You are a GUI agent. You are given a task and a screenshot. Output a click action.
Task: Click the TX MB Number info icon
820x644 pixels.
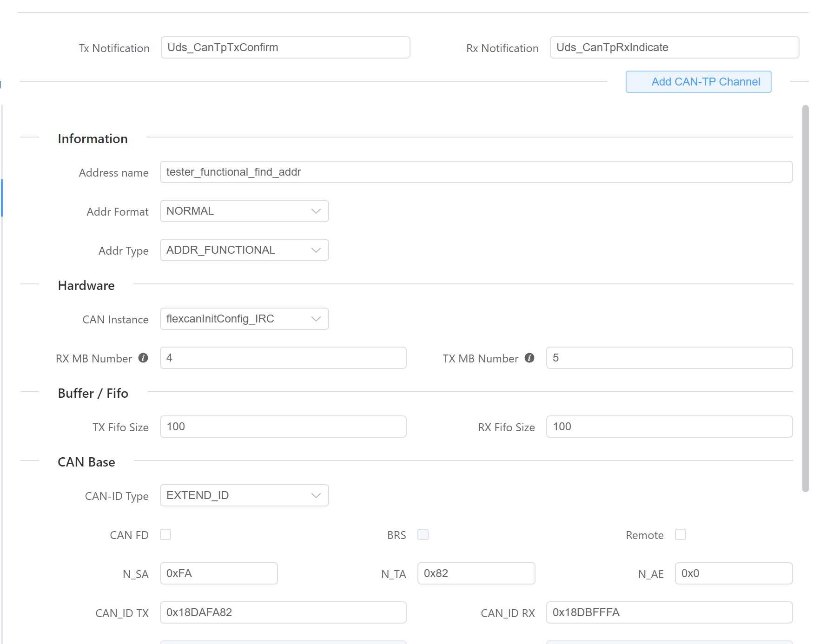[529, 358]
